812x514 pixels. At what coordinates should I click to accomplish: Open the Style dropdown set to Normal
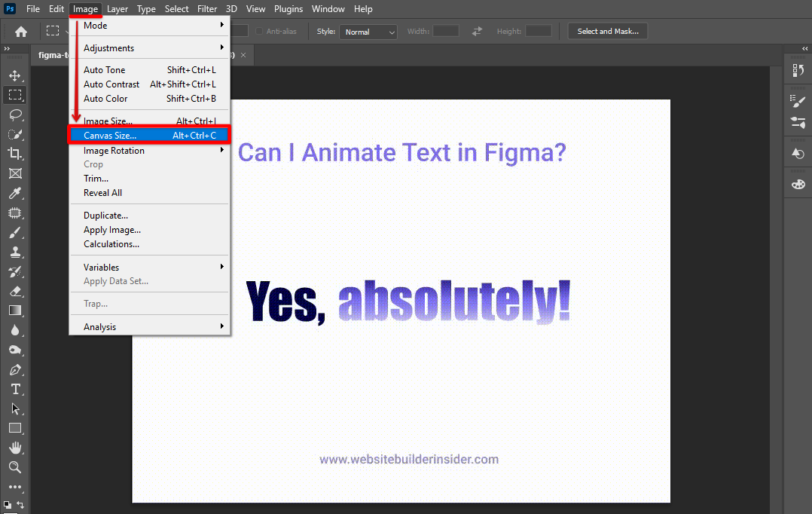(368, 32)
